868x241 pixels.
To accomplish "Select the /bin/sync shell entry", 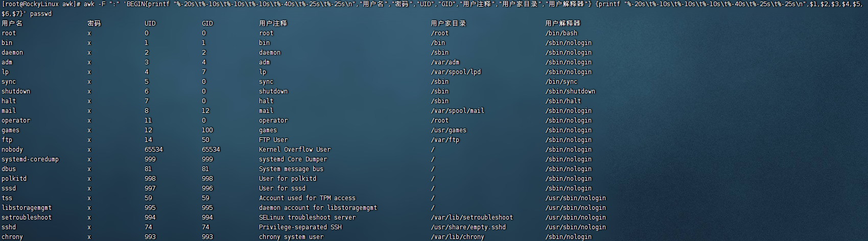I will (x=561, y=82).
